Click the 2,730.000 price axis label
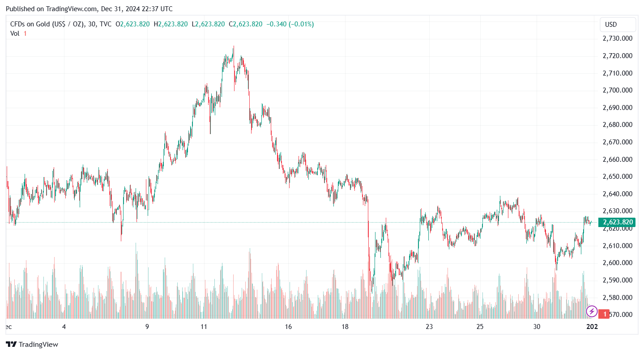 tap(618, 38)
